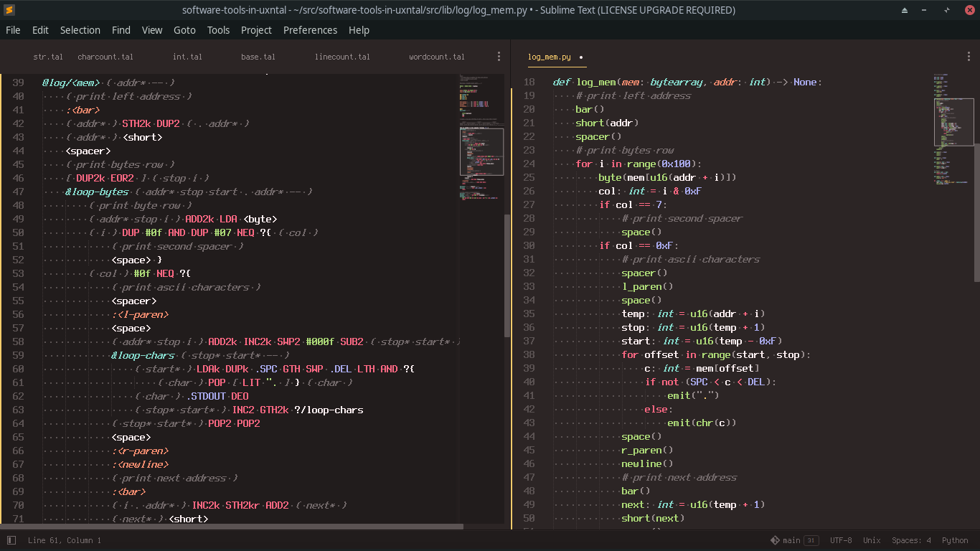Open left pane tab options dots menu
The width and height of the screenshot is (980, 551).
(x=499, y=57)
